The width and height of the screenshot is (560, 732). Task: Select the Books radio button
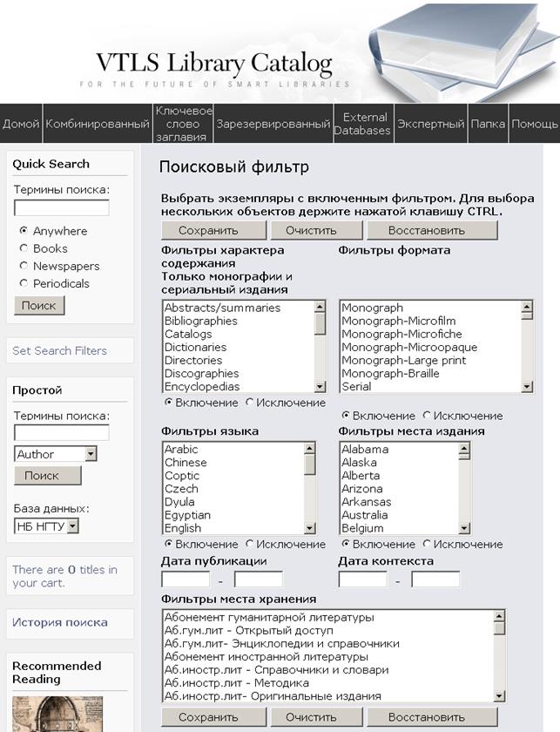24,248
